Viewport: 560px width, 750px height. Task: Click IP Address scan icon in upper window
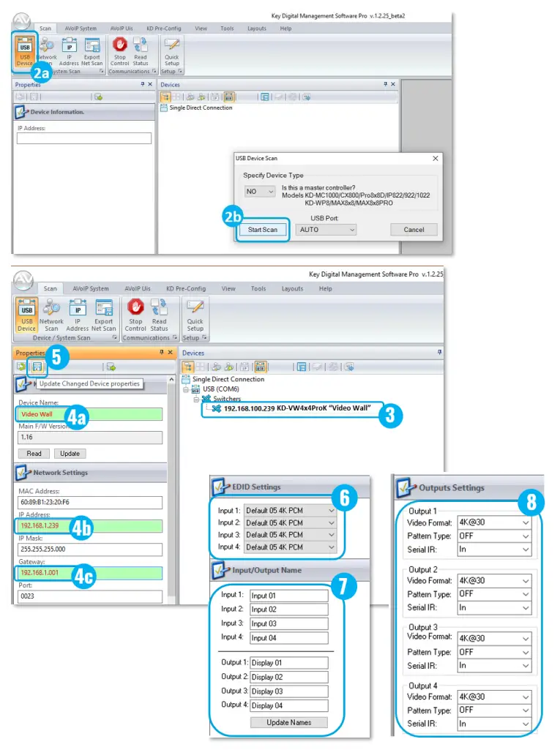69,52
